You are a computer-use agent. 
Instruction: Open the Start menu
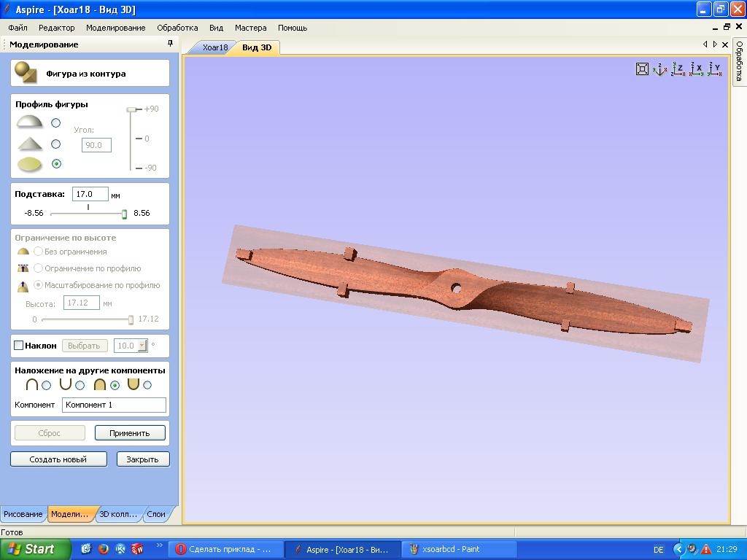[34, 549]
